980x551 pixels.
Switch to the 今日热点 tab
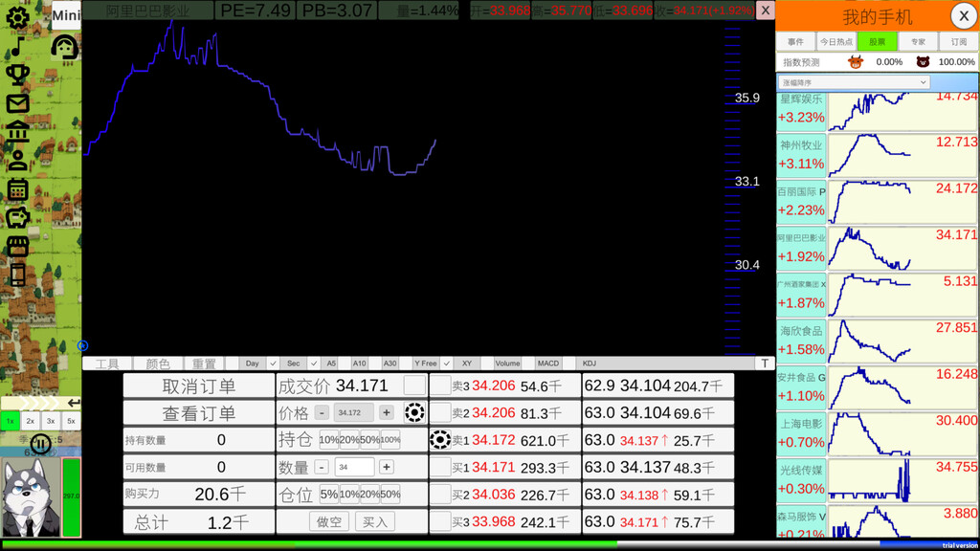click(x=835, y=42)
